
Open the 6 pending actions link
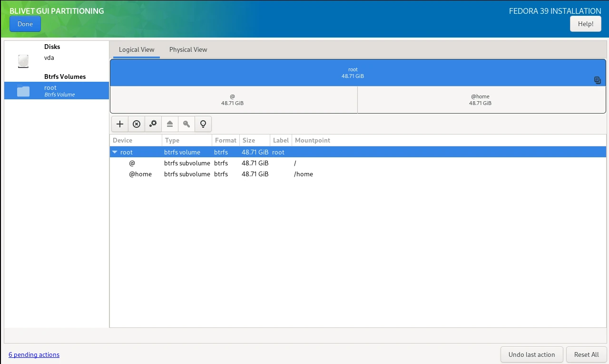pyautogui.click(x=34, y=354)
